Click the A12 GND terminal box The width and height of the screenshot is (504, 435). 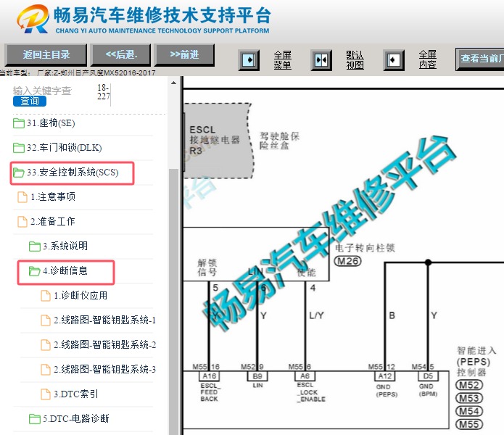(385, 376)
